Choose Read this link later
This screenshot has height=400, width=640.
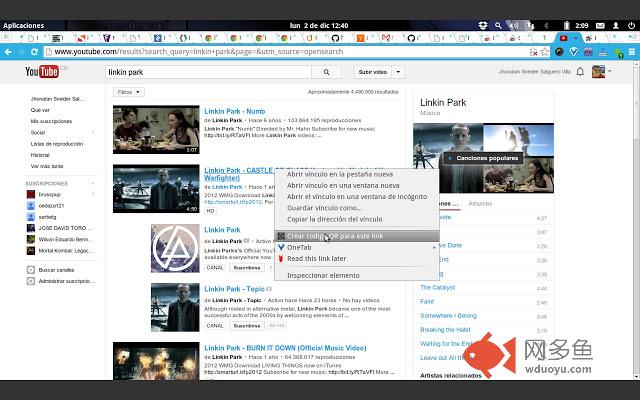tap(316, 259)
